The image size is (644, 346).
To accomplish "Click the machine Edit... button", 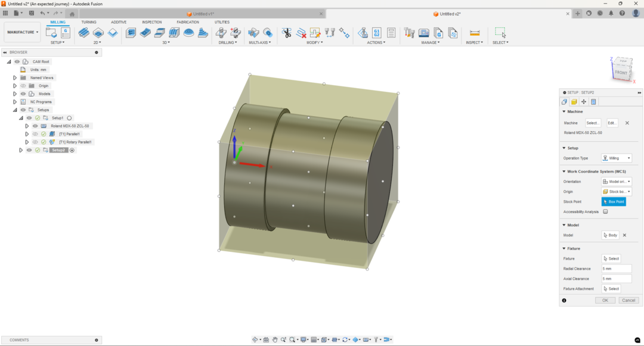I will tap(612, 123).
